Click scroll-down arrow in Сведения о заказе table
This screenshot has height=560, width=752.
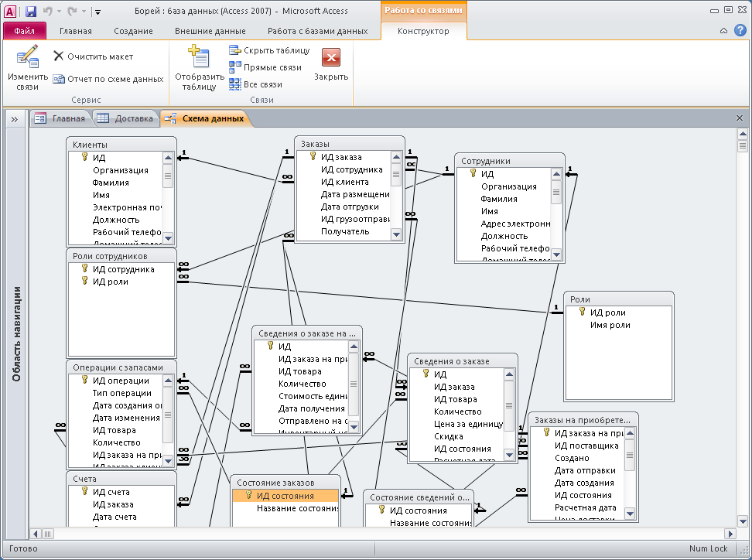click(509, 454)
